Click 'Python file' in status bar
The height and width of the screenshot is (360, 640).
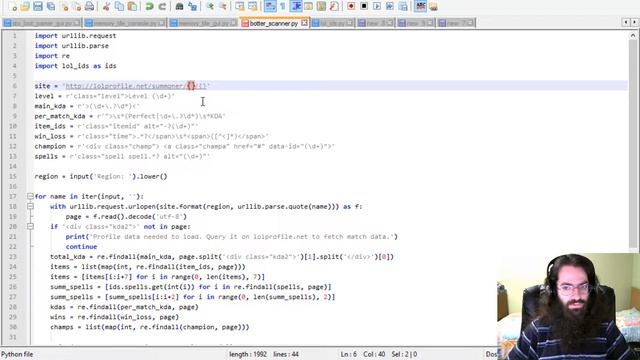pos(17,354)
